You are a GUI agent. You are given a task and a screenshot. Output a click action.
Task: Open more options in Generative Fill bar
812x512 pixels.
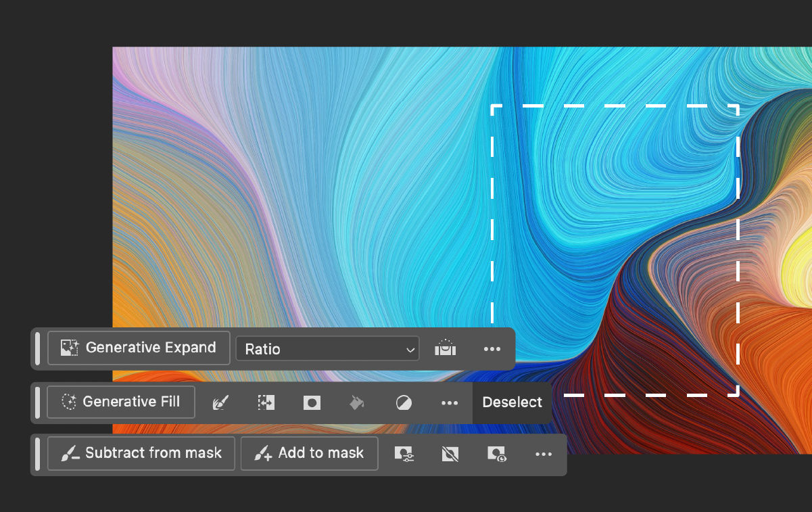pos(450,402)
